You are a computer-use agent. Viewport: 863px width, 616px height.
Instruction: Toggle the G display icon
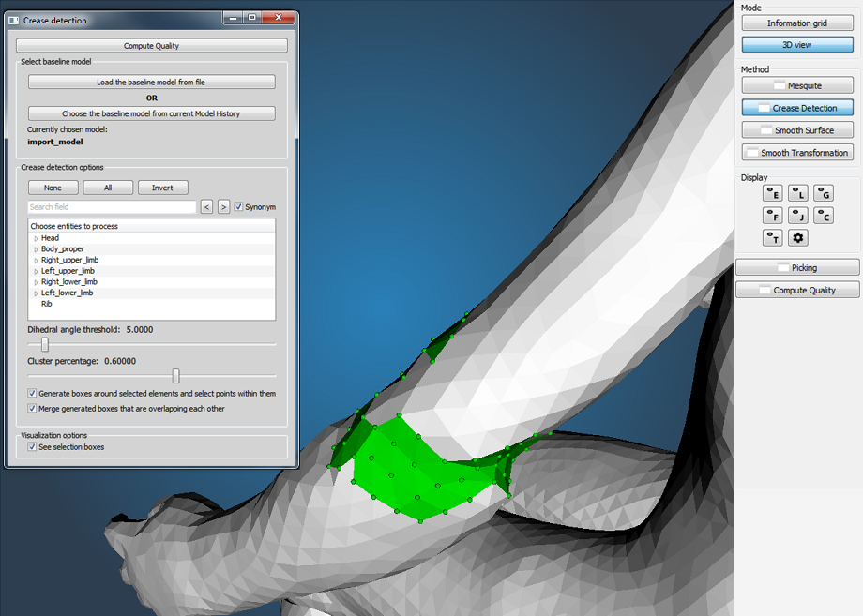pyautogui.click(x=824, y=193)
